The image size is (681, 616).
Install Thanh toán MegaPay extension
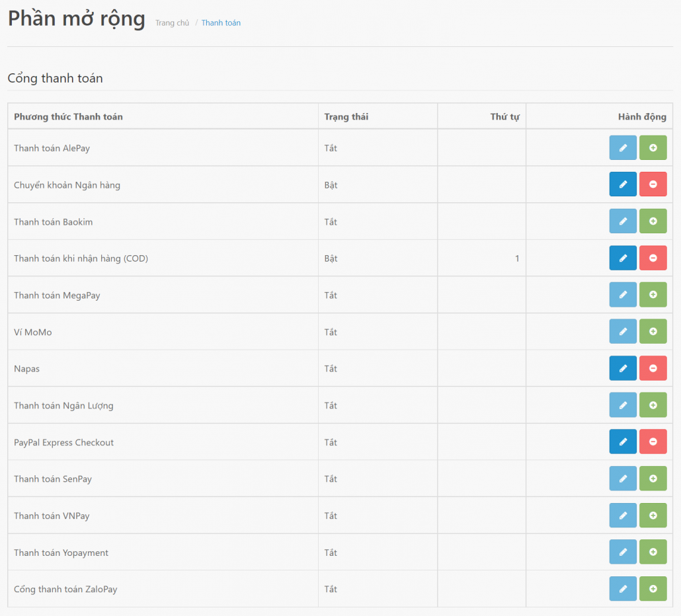[x=653, y=294]
